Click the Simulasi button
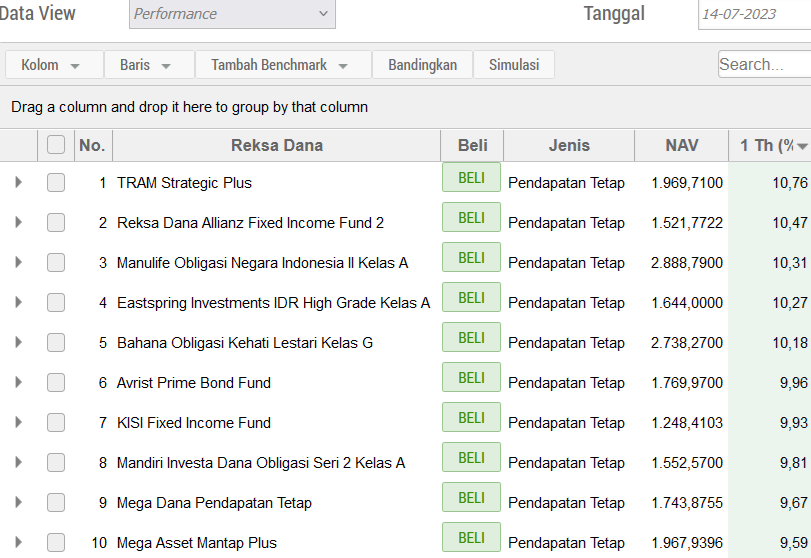The height and width of the screenshot is (558, 811). point(514,65)
